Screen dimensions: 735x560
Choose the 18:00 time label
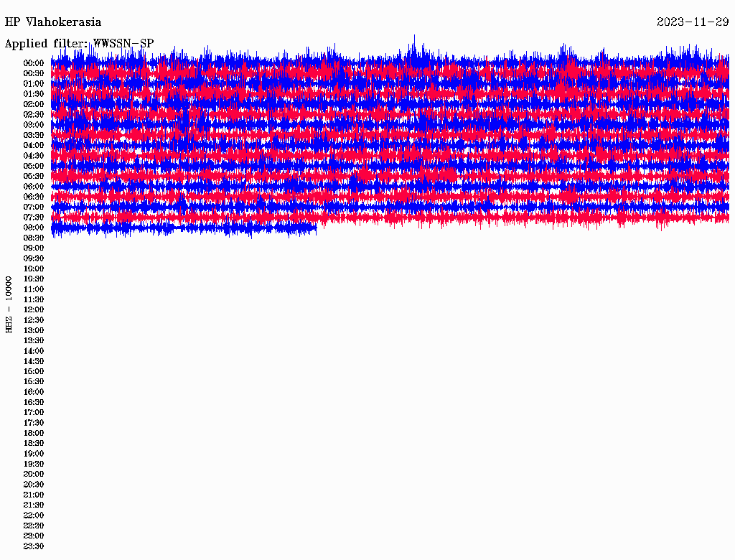click(x=34, y=433)
